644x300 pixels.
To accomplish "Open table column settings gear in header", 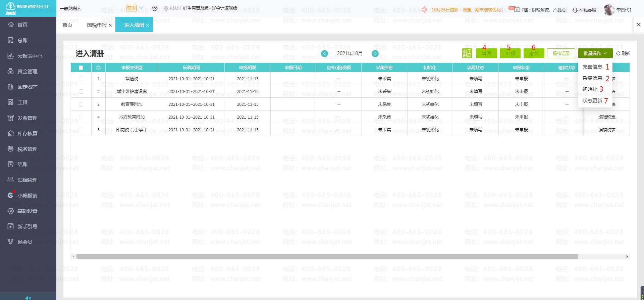I will click(98, 68).
